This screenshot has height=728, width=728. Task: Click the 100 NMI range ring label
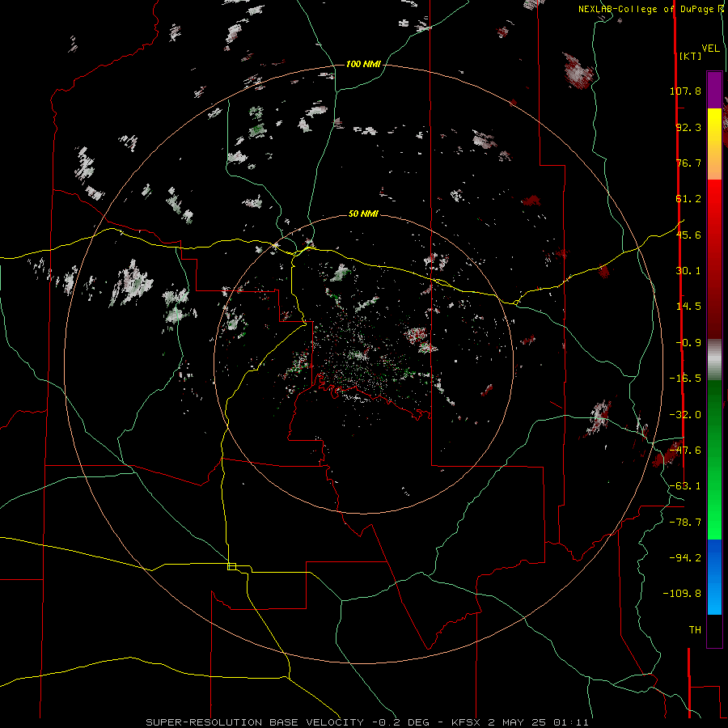[x=363, y=64]
